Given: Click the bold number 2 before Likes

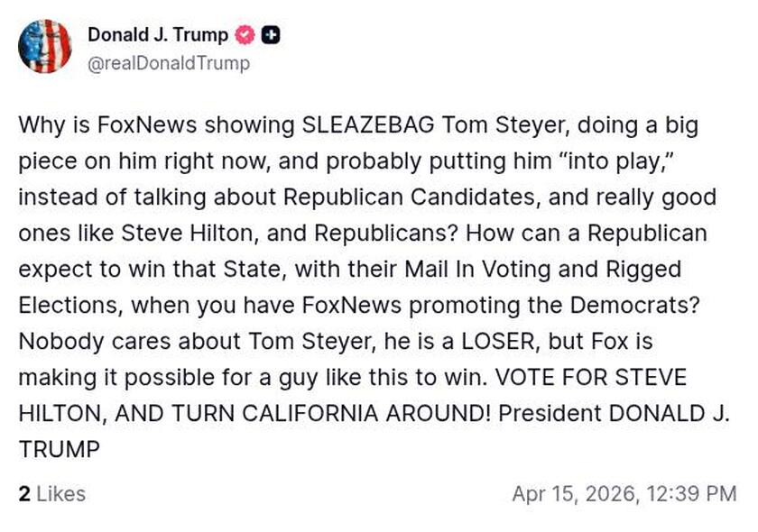Looking at the screenshot, I should pos(24,494).
